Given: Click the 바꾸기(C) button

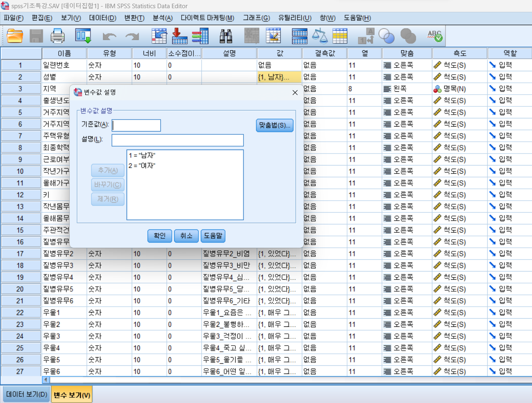Looking at the screenshot, I should (x=108, y=185).
